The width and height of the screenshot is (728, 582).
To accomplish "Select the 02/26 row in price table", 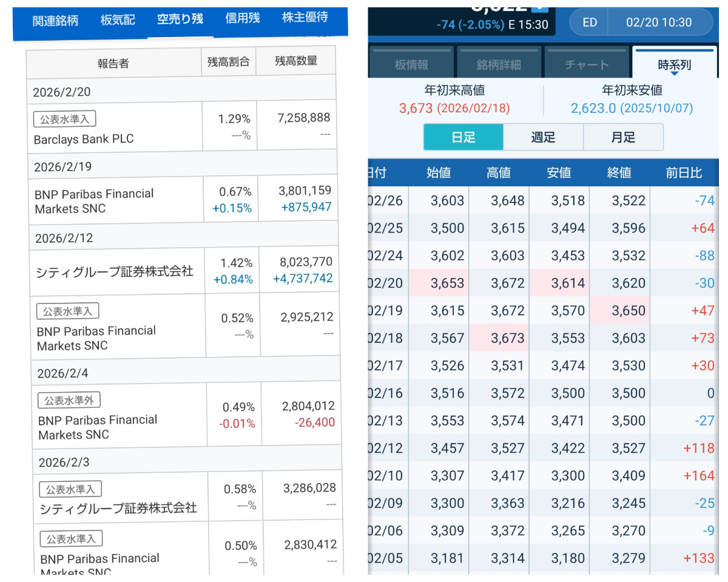I will [x=541, y=201].
